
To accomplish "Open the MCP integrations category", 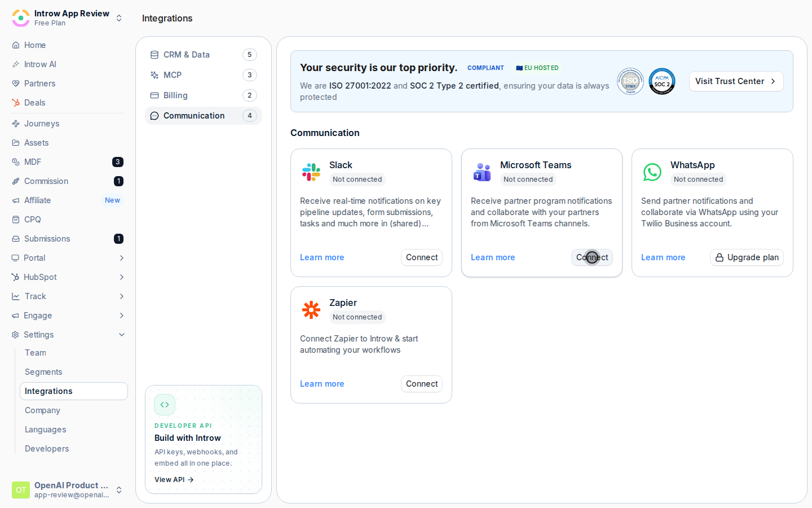I will [204, 75].
